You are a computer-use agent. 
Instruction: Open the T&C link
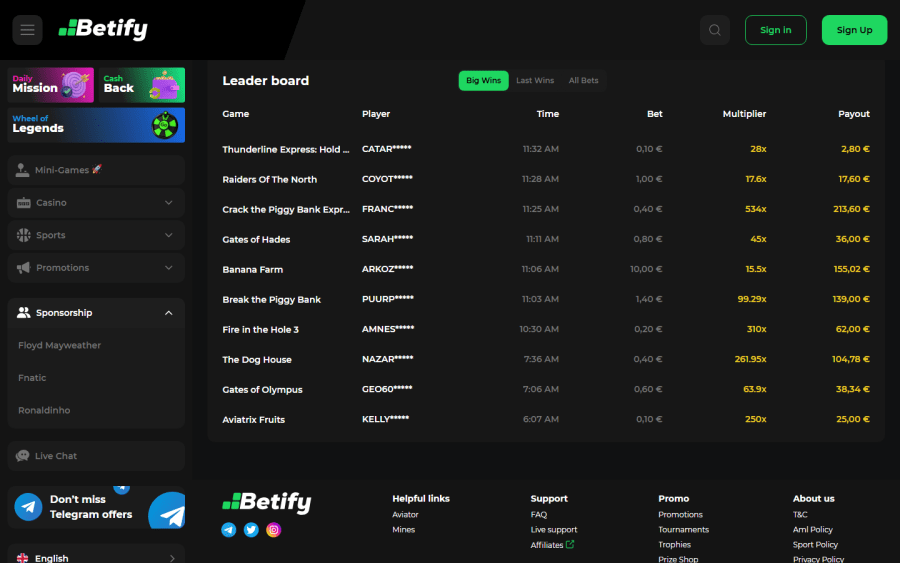(x=800, y=515)
